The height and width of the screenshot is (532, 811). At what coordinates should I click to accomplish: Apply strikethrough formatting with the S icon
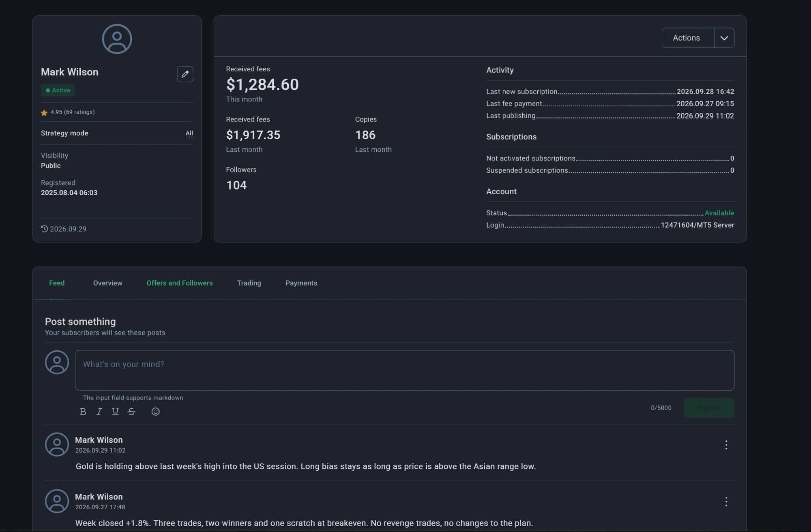[131, 412]
